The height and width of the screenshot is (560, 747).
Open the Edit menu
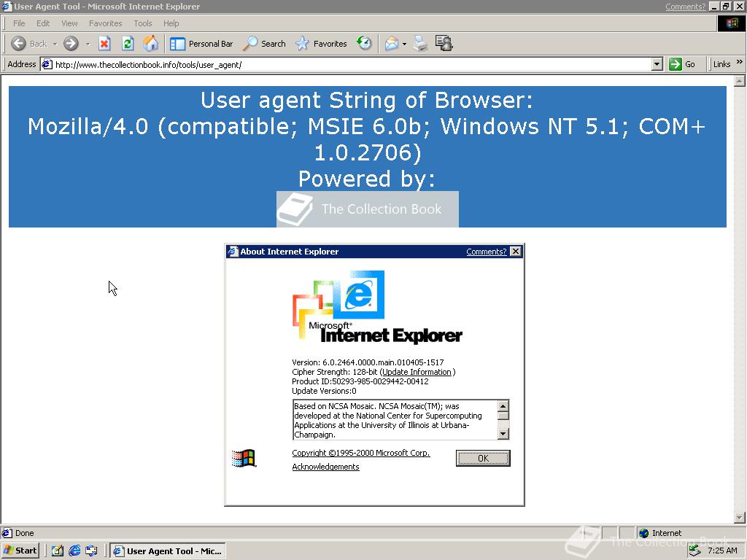[x=43, y=23]
